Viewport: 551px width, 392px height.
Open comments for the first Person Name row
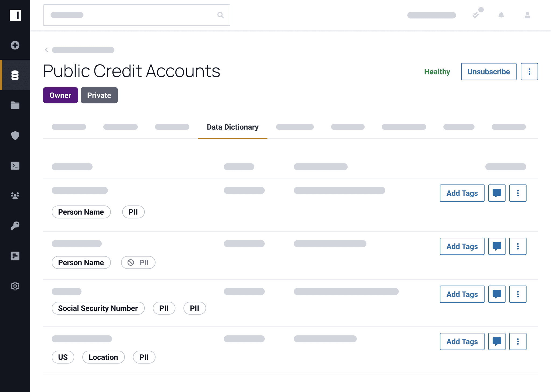(x=497, y=193)
